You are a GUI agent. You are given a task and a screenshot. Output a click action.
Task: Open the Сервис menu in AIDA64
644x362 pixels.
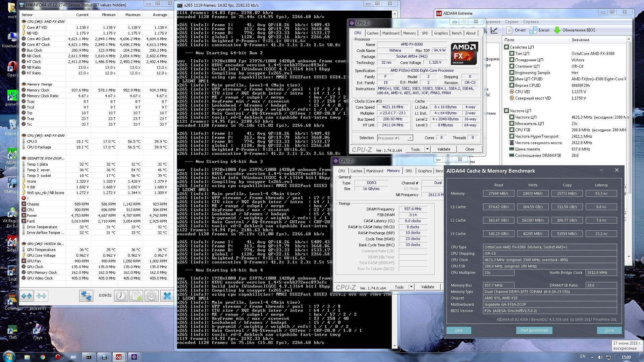tap(512, 22)
